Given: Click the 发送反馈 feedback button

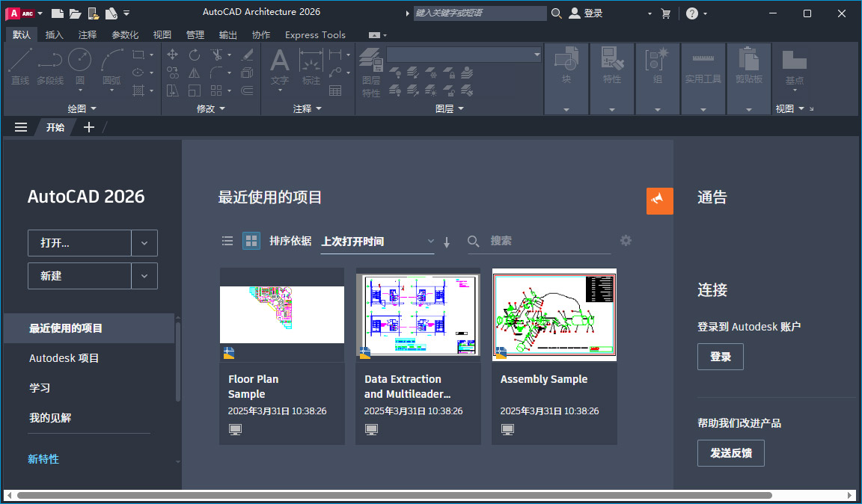Looking at the screenshot, I should click(x=730, y=452).
